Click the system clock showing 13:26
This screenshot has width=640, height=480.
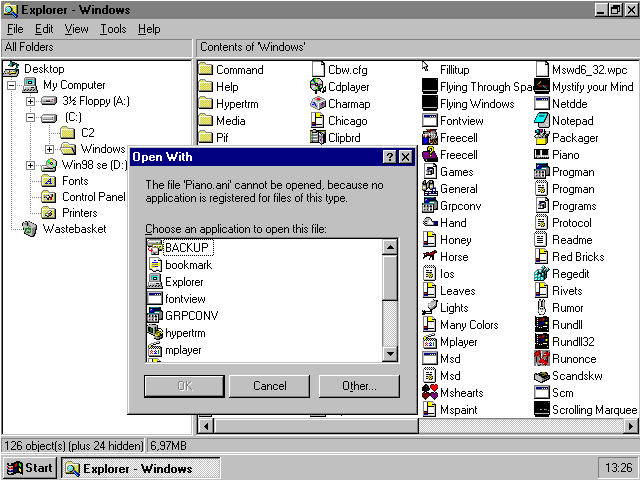click(x=618, y=468)
